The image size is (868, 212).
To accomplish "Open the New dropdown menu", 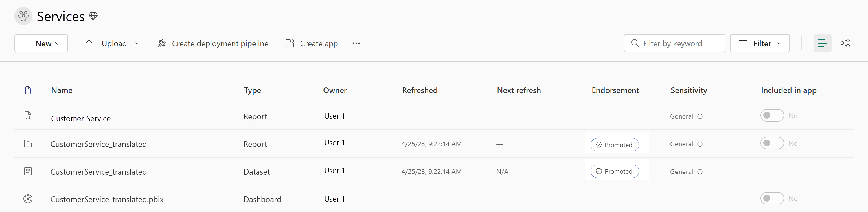I will click(x=41, y=43).
